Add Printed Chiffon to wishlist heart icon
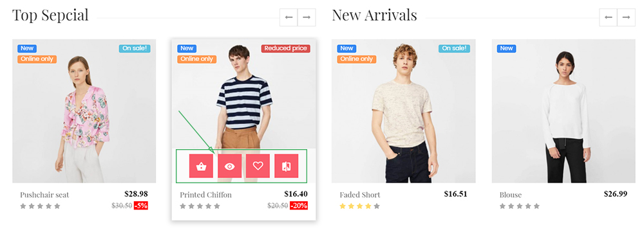Screen dimensions: 644x234 [258, 166]
